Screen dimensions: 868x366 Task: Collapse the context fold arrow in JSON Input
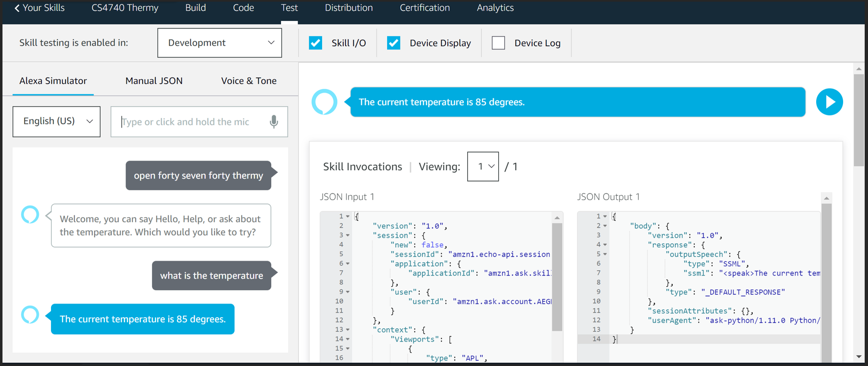348,329
